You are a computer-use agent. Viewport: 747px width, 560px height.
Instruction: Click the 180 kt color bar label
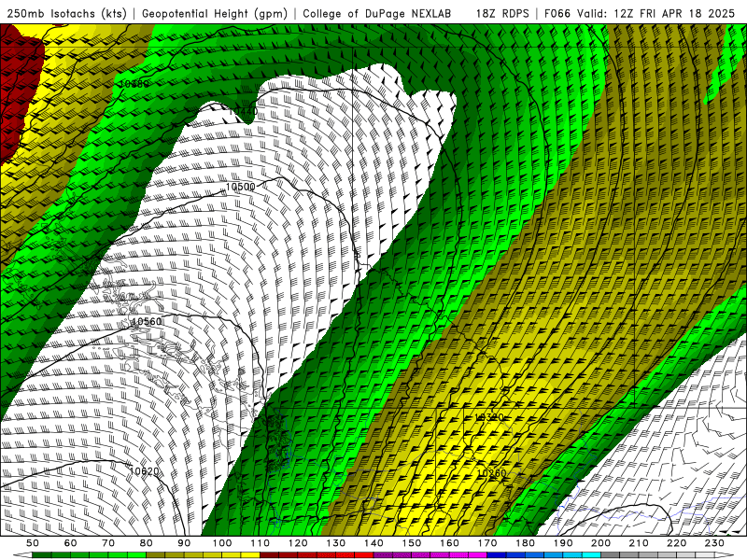click(x=526, y=543)
